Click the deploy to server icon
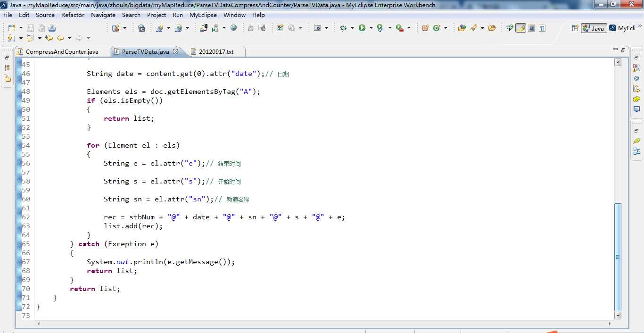This screenshot has width=644, height=333. tap(204, 28)
